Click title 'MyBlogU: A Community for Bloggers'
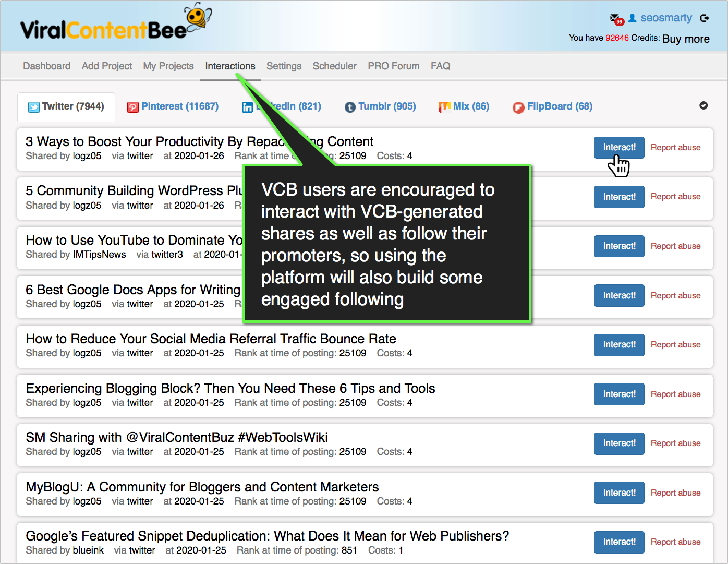Screen dimensions: 728x564 [202, 487]
